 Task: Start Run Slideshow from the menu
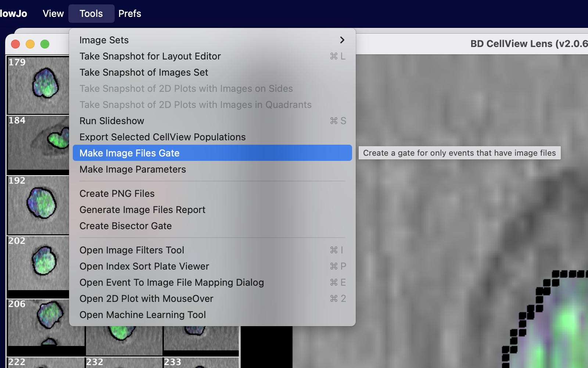[x=212, y=121]
